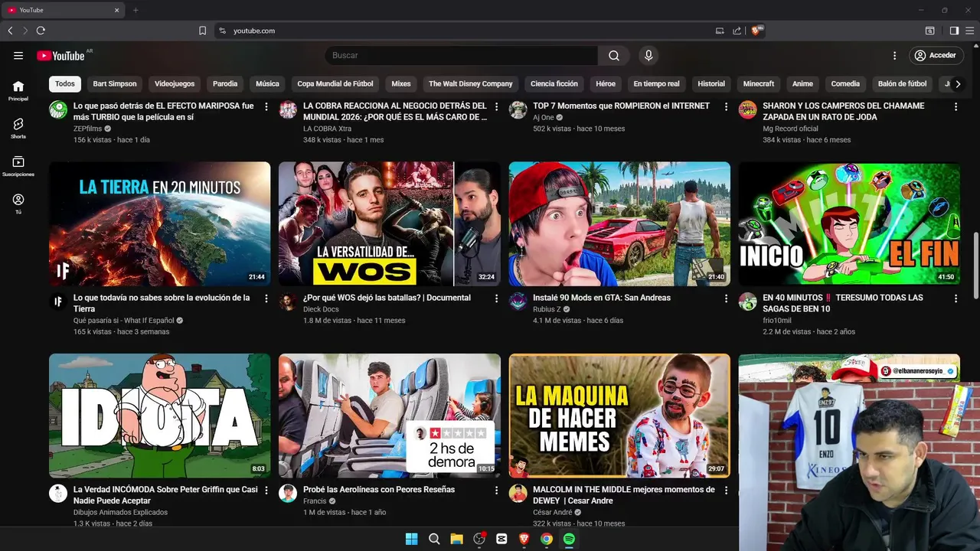Open the YouTube hamburger guide menu
Viewport: 980px width, 551px height.
click(18, 55)
